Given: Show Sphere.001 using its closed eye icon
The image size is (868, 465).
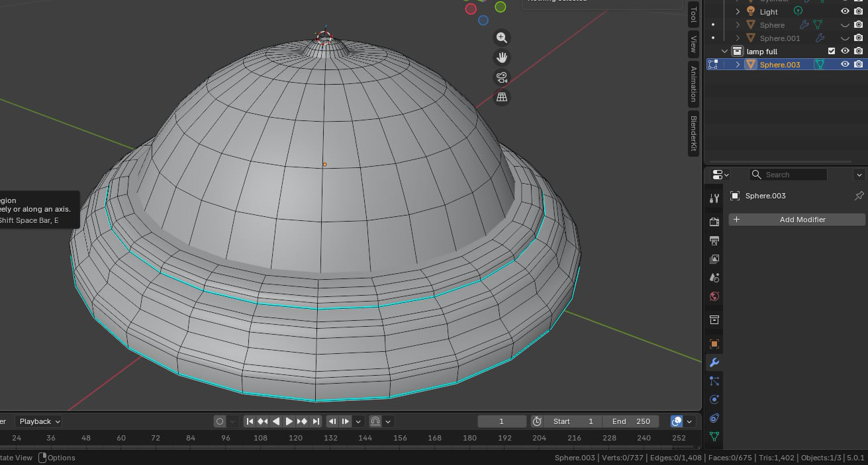Looking at the screenshot, I should coord(845,38).
